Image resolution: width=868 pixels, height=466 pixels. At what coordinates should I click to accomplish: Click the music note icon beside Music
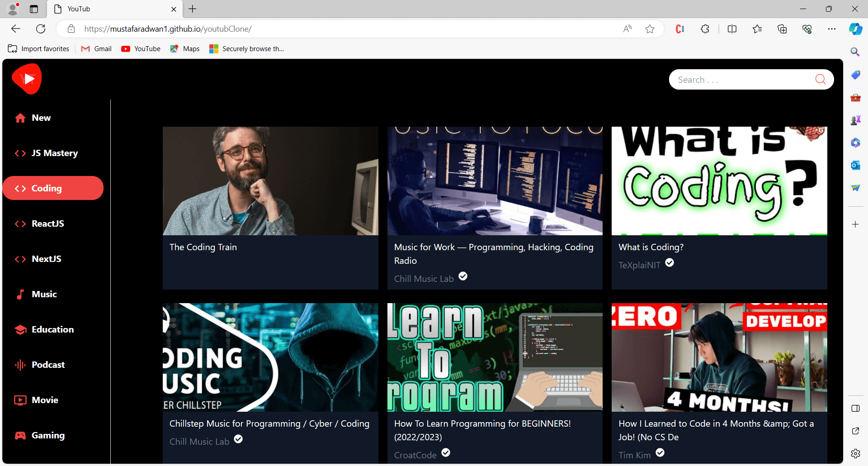click(20, 295)
